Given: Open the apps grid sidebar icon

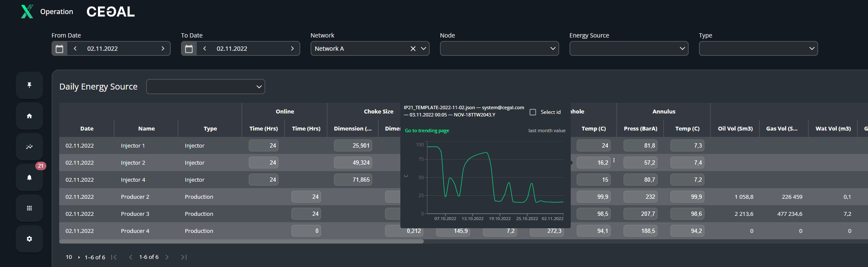Looking at the screenshot, I should 29,208.
